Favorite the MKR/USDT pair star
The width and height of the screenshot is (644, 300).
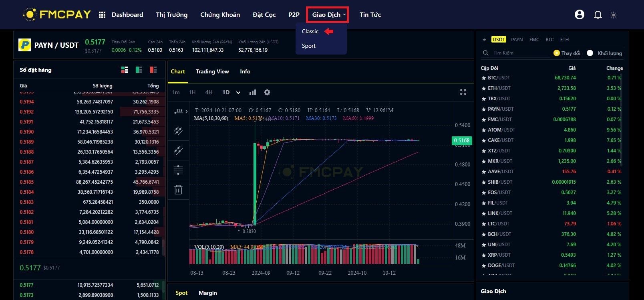pos(484,161)
